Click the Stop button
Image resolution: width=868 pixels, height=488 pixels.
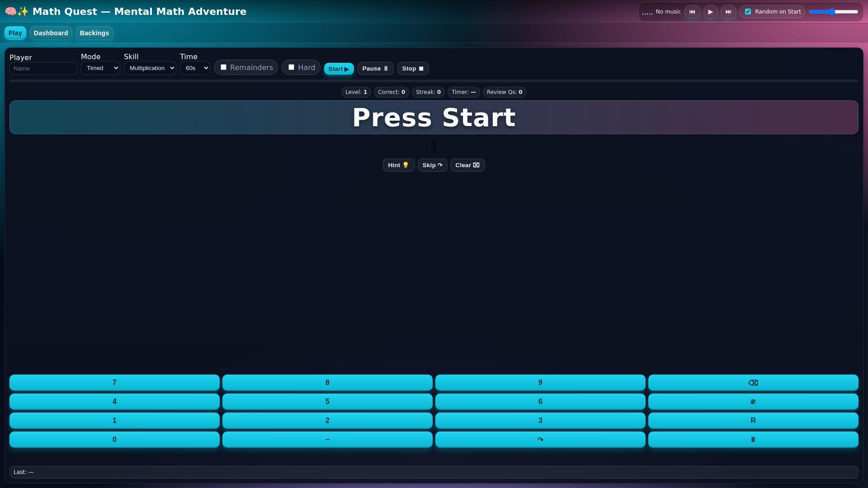[x=413, y=68]
